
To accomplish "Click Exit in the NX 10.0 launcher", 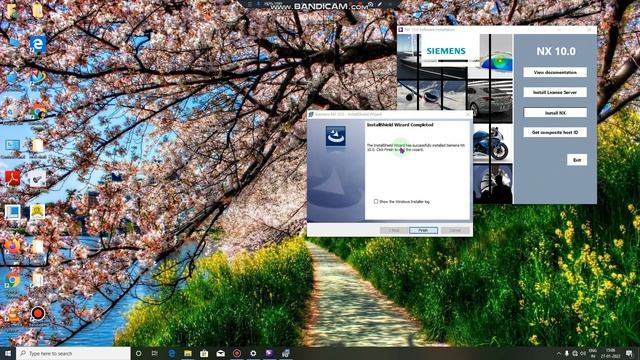I will [x=577, y=160].
